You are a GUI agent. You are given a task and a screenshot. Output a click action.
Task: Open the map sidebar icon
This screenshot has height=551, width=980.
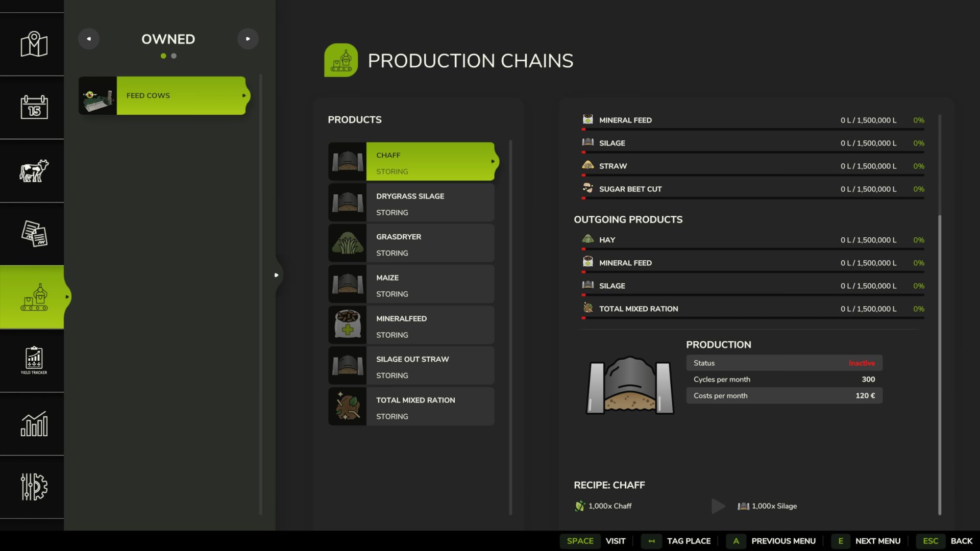point(34,44)
